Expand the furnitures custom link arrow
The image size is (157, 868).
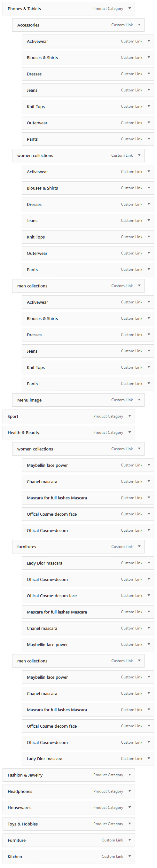(x=139, y=547)
